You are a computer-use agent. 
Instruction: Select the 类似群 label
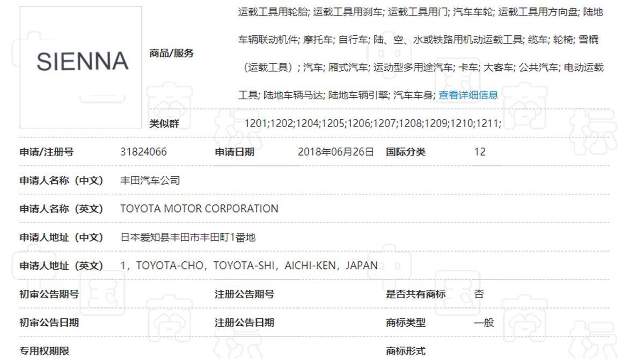click(164, 123)
